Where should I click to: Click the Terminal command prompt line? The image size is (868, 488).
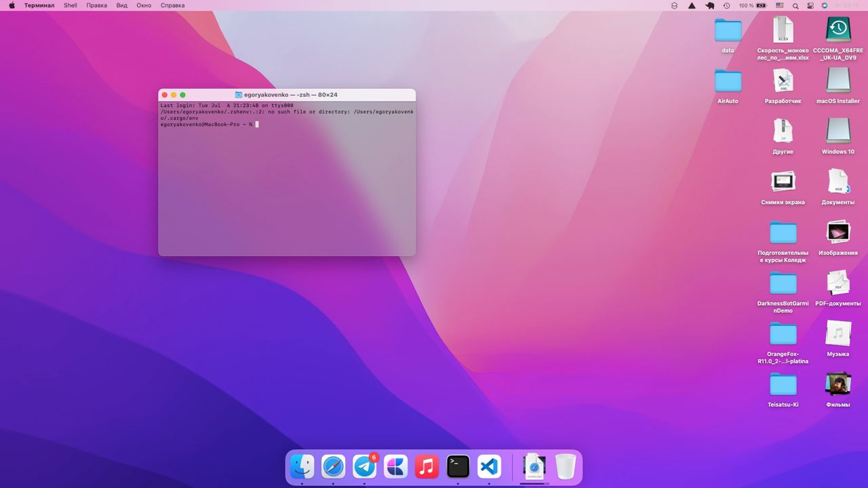click(210, 125)
